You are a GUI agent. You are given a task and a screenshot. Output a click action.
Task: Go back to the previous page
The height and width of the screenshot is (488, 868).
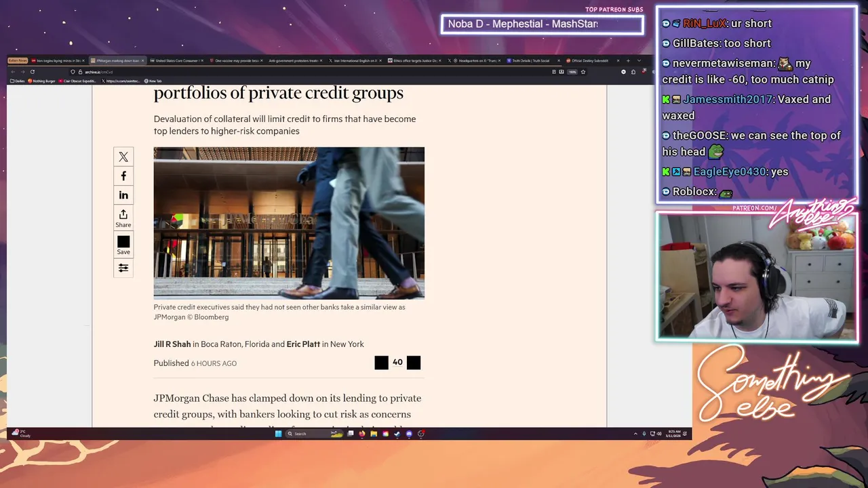(x=13, y=72)
